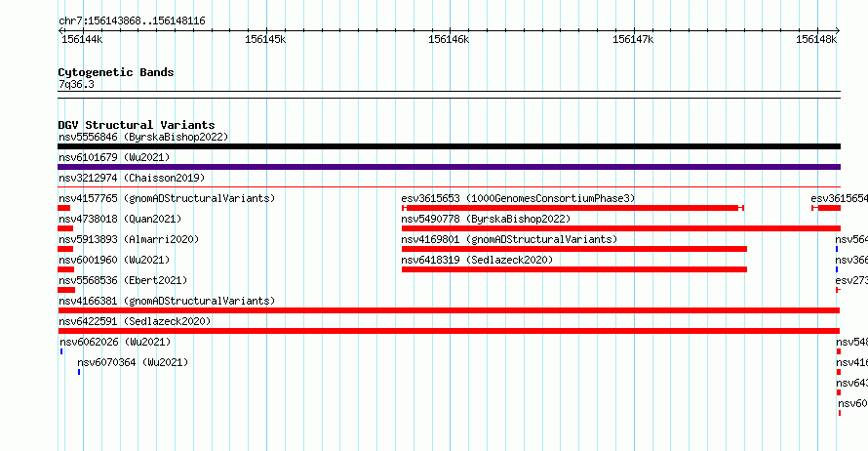Click the 156144k ruler position label
Screen dimensions: 868x451
pos(82,39)
